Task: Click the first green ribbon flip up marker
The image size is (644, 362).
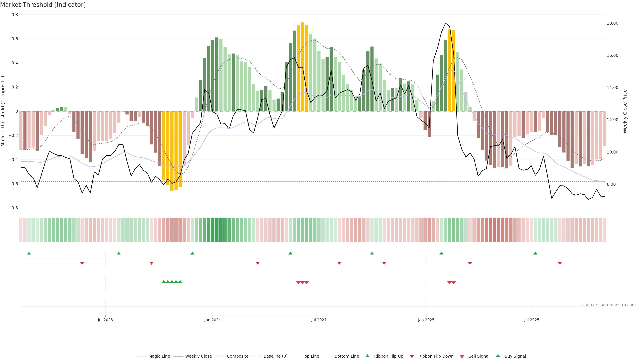Action: click(29, 253)
